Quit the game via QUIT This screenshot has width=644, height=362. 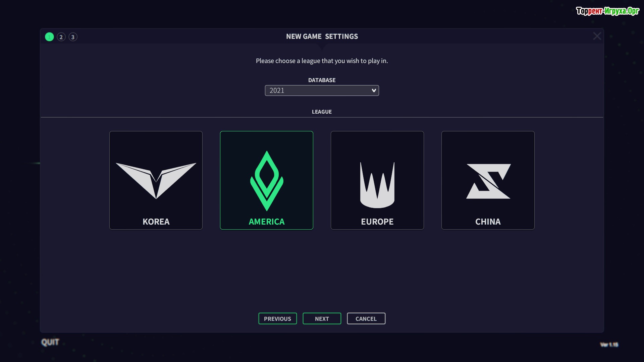tap(50, 342)
